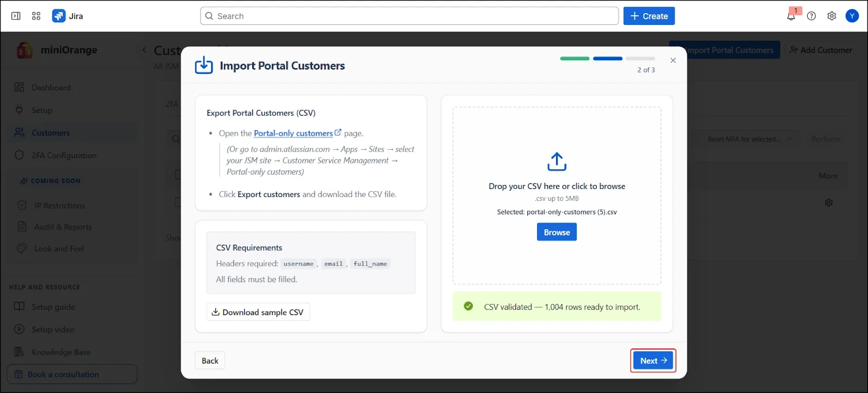
Task: Click the username header tag
Action: point(298,264)
